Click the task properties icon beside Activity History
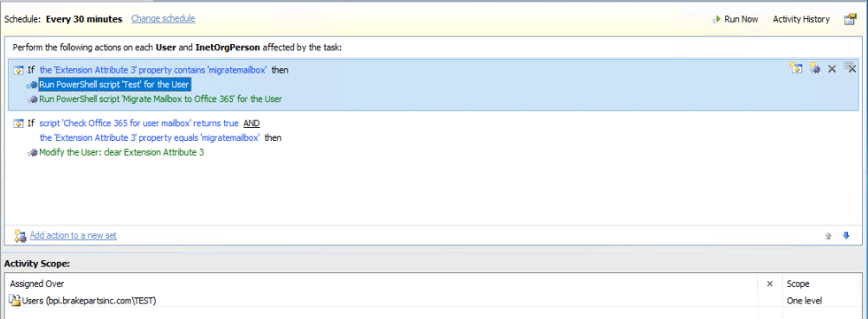 click(850, 19)
